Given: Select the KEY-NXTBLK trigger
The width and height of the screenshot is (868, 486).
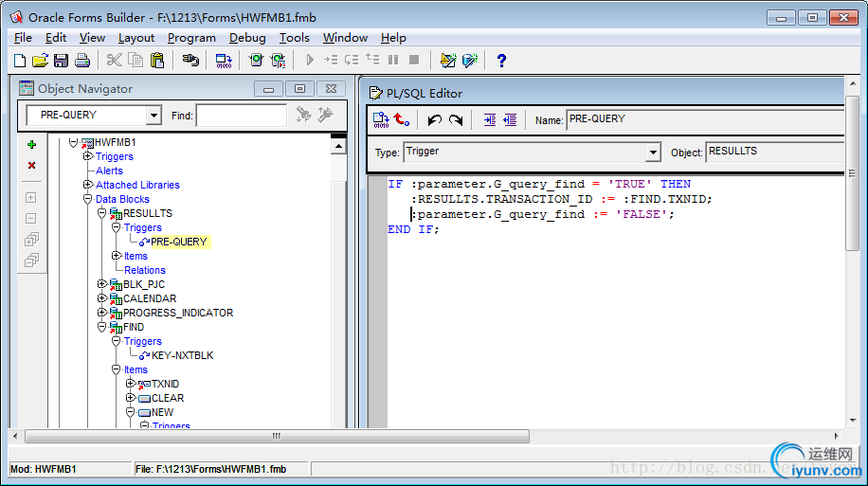Looking at the screenshot, I should [182, 355].
